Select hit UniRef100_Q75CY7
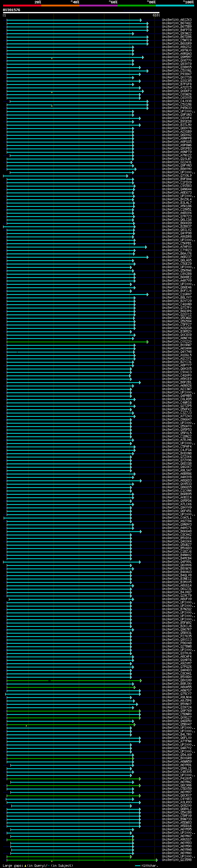 [176, 694]
